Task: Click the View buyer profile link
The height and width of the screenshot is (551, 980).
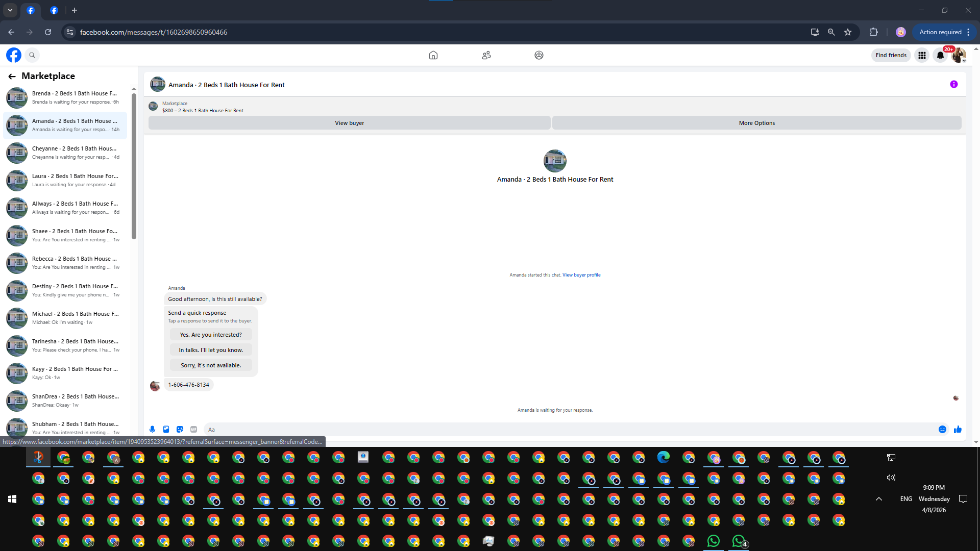Action: coord(581,275)
